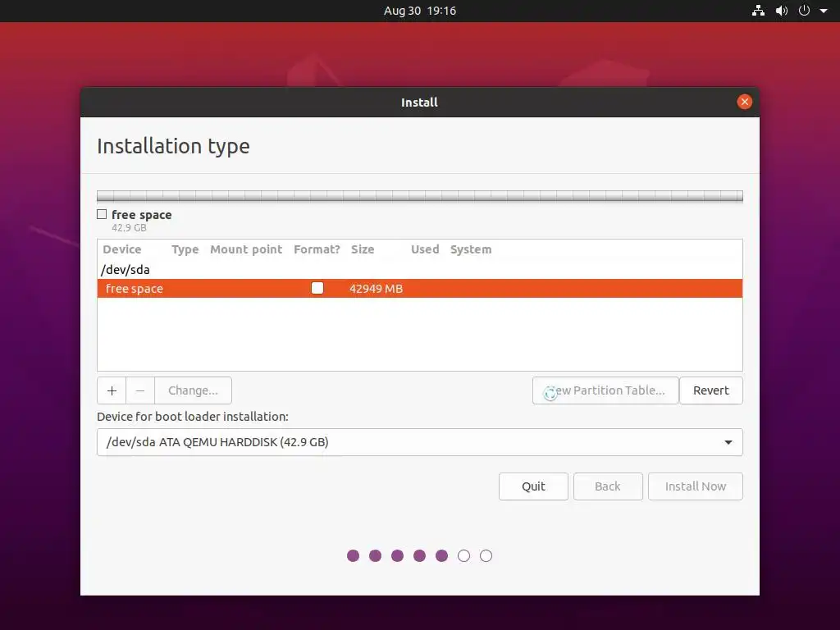Click the disk partition usage bar
The width and height of the screenshot is (840, 630).
pos(419,196)
